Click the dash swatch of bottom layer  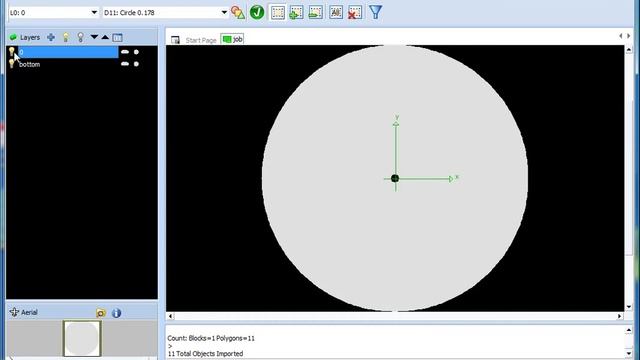[x=125, y=64]
